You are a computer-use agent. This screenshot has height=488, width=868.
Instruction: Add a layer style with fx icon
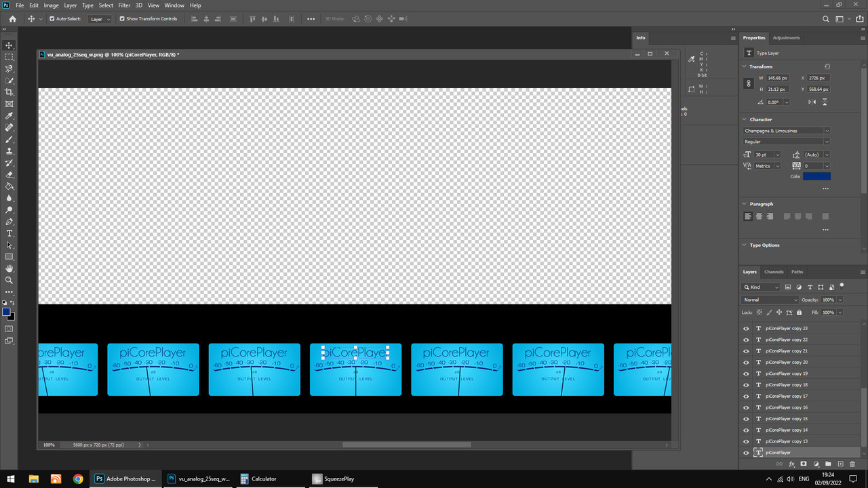coord(791,464)
